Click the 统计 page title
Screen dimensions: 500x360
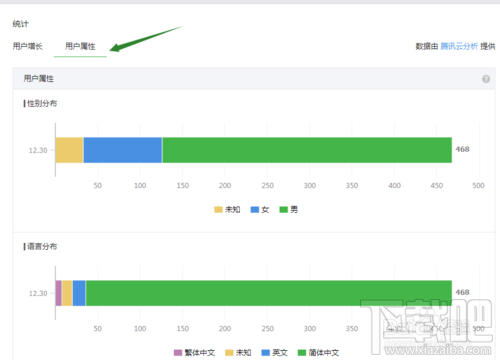click(x=21, y=24)
